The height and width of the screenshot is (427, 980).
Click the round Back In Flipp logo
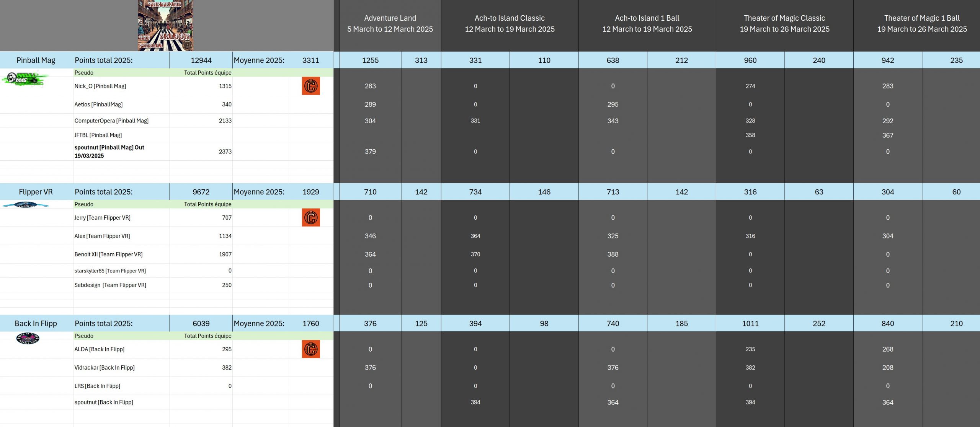click(28, 338)
